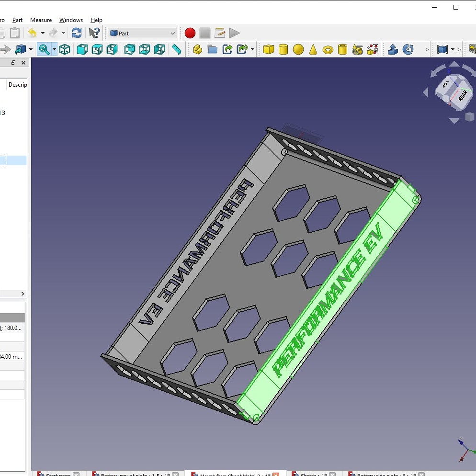Viewport: 476px width, 476px height.
Task: Start macro recording with red circle
Action: point(190,33)
